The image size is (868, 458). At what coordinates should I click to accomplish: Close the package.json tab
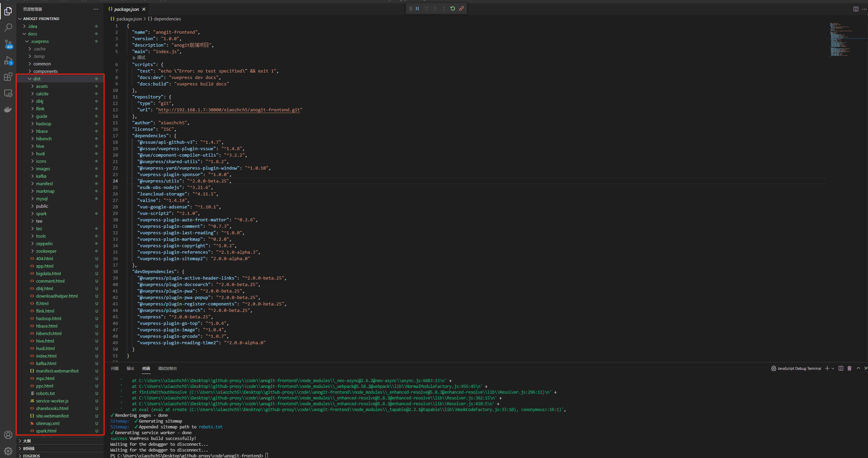(x=144, y=9)
